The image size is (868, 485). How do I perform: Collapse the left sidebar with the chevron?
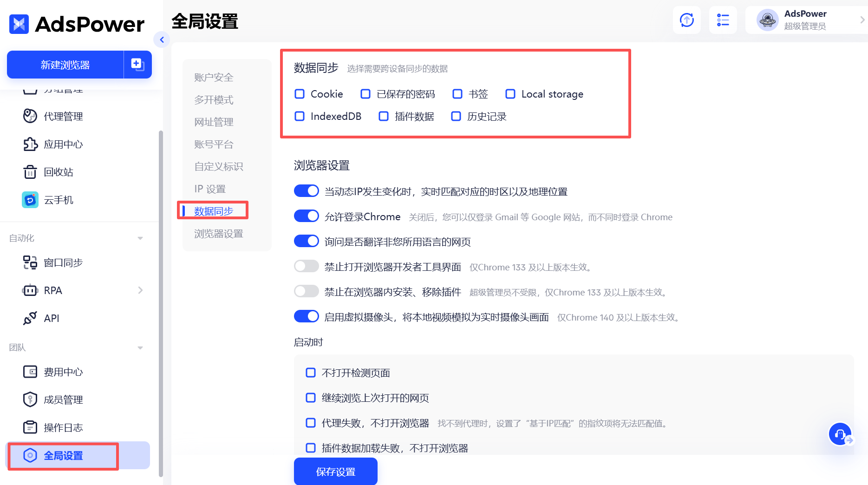pyautogui.click(x=162, y=40)
